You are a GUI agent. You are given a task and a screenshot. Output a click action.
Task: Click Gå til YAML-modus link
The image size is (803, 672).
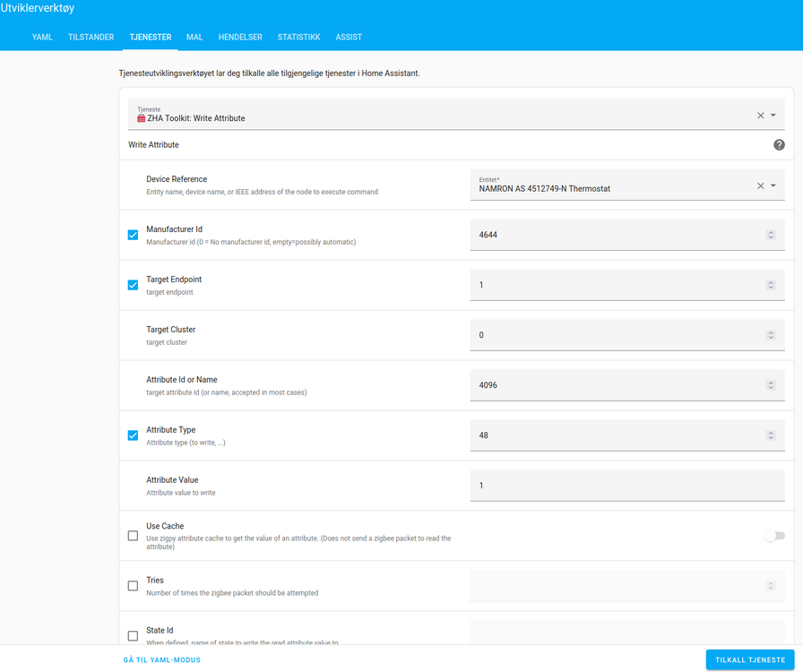click(x=162, y=659)
